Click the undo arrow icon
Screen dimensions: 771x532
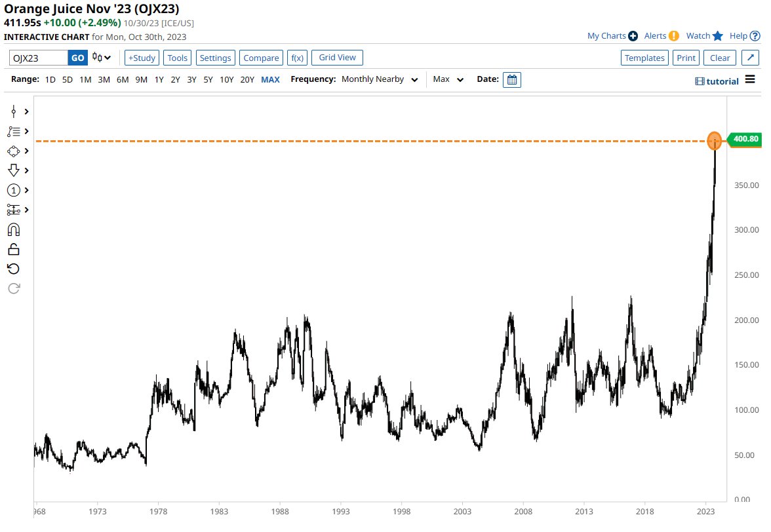click(14, 269)
